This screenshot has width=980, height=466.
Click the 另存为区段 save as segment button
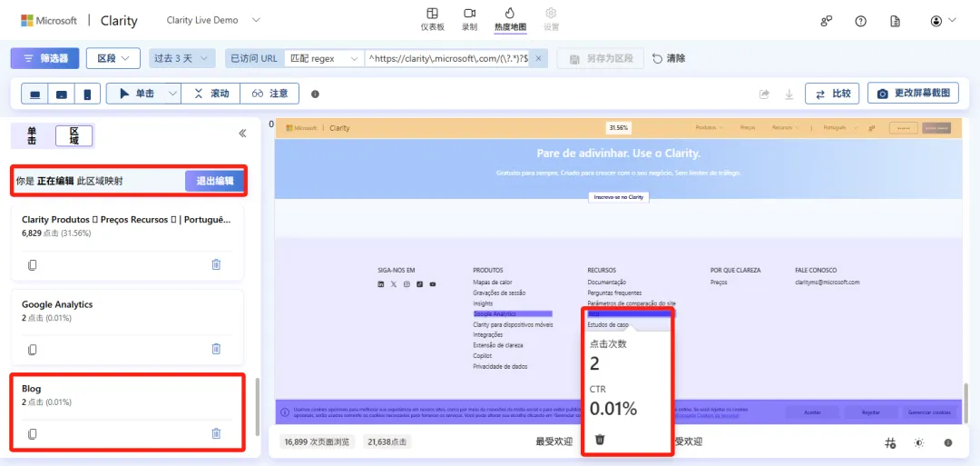point(601,58)
